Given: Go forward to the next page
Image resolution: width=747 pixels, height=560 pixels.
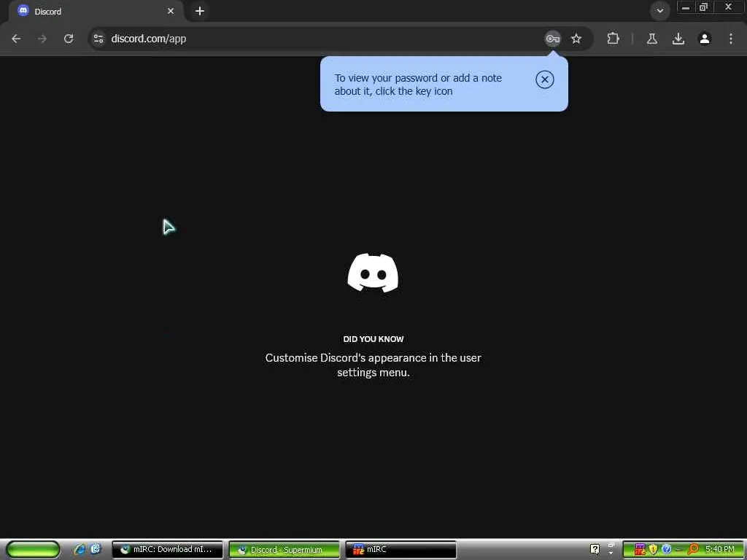Looking at the screenshot, I should [x=42, y=39].
